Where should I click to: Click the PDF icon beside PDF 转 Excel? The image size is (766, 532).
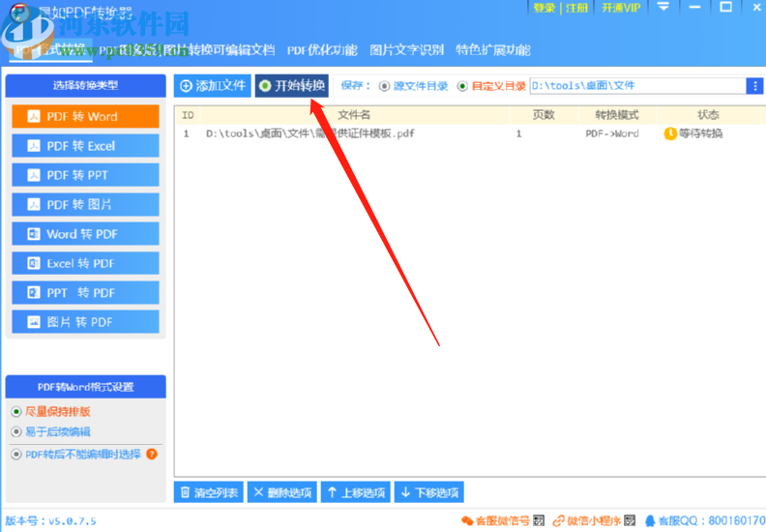(34, 146)
